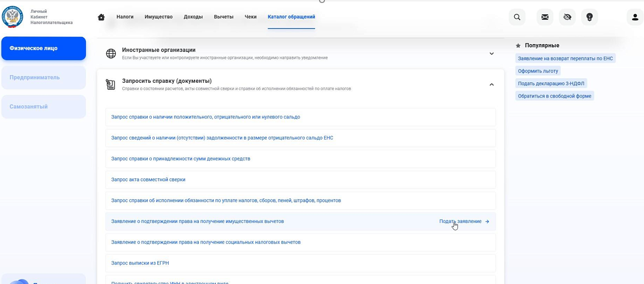This screenshot has height=284, width=644.
Task: Select popular tag Подать декларацию 3-НДФЛ
Action: coord(551,83)
